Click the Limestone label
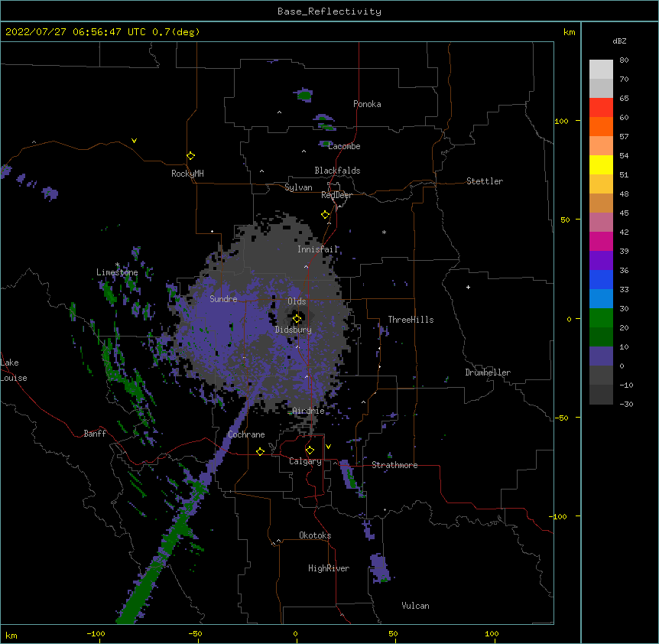 click(117, 272)
